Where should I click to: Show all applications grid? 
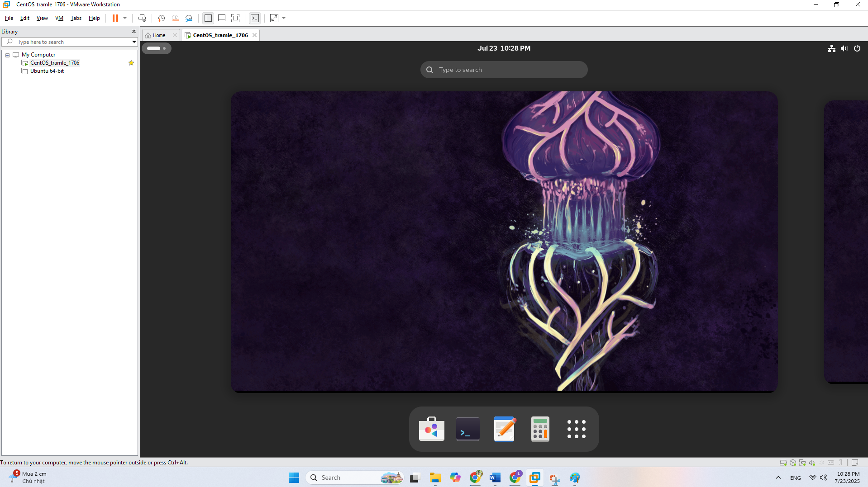pos(577,429)
